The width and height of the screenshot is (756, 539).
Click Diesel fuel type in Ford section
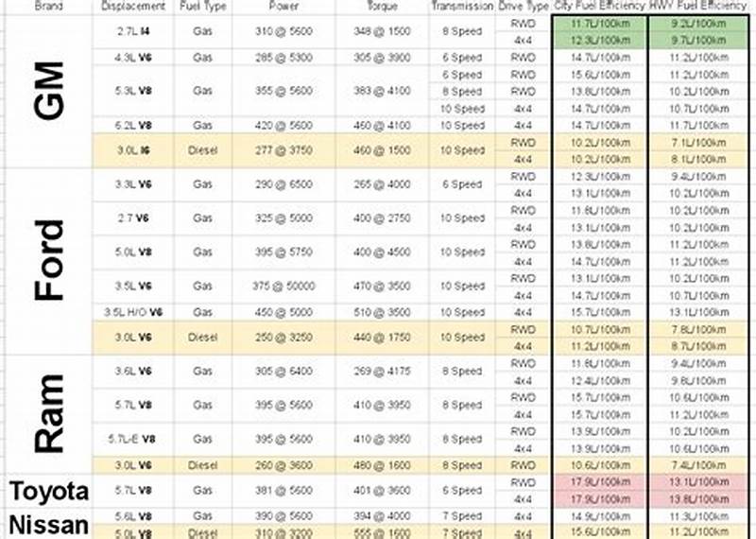click(x=202, y=338)
